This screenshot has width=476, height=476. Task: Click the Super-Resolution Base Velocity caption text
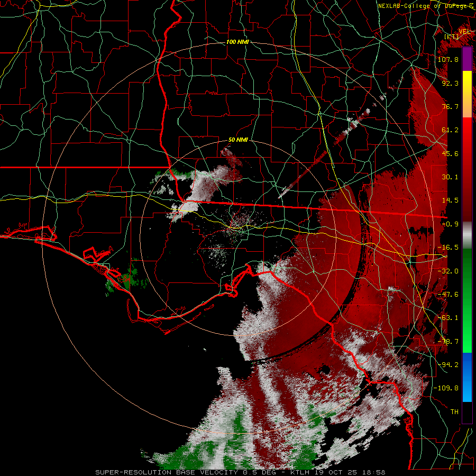(240, 472)
